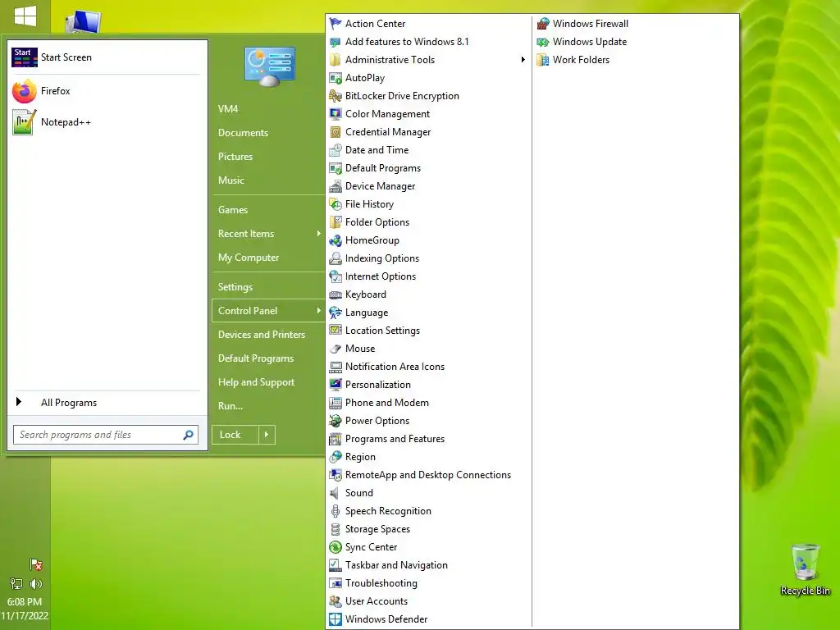Click the File History icon

click(336, 204)
